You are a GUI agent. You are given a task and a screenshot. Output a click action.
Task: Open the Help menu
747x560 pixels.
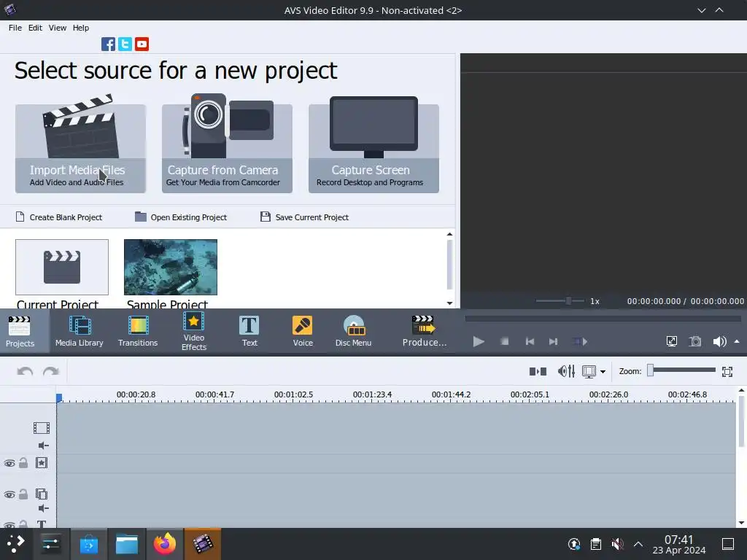point(80,28)
